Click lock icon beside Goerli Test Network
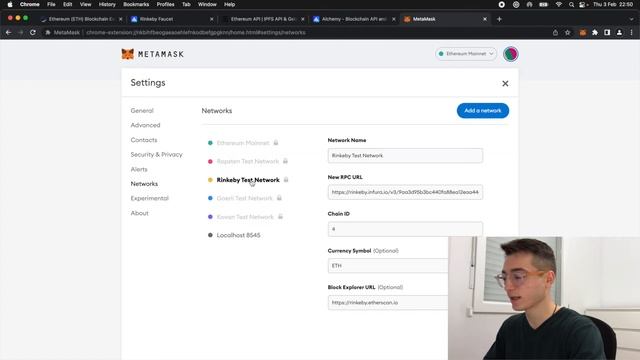 click(279, 198)
